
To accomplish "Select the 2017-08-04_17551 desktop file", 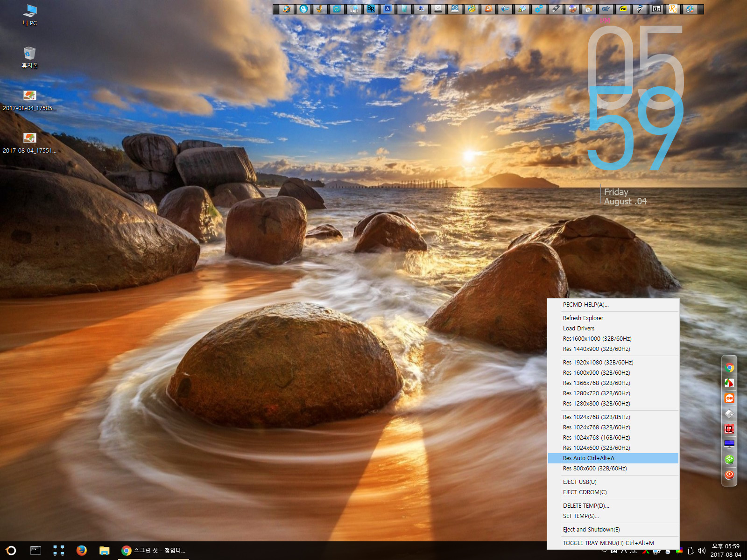I will pyautogui.click(x=29, y=143).
